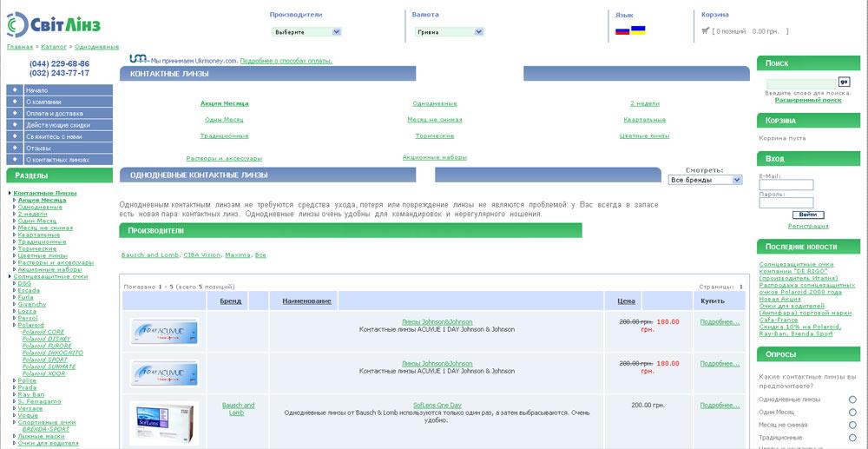Open Givenchy sidebar item

point(32,304)
